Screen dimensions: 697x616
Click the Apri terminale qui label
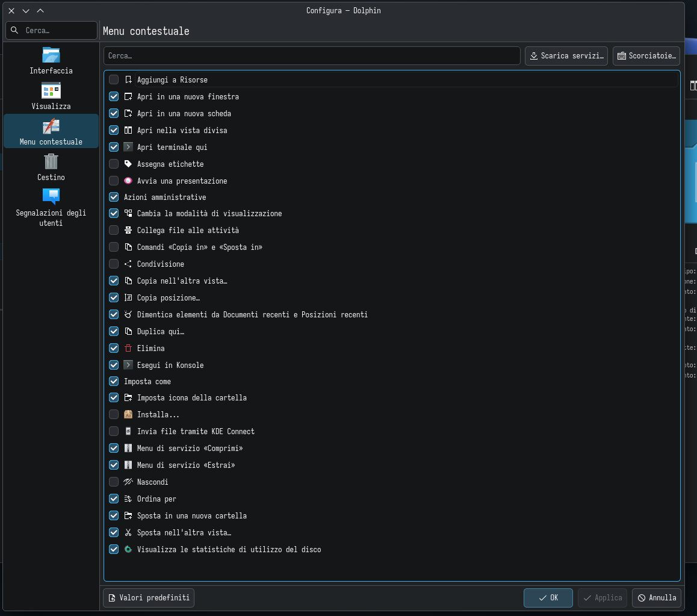[172, 147]
